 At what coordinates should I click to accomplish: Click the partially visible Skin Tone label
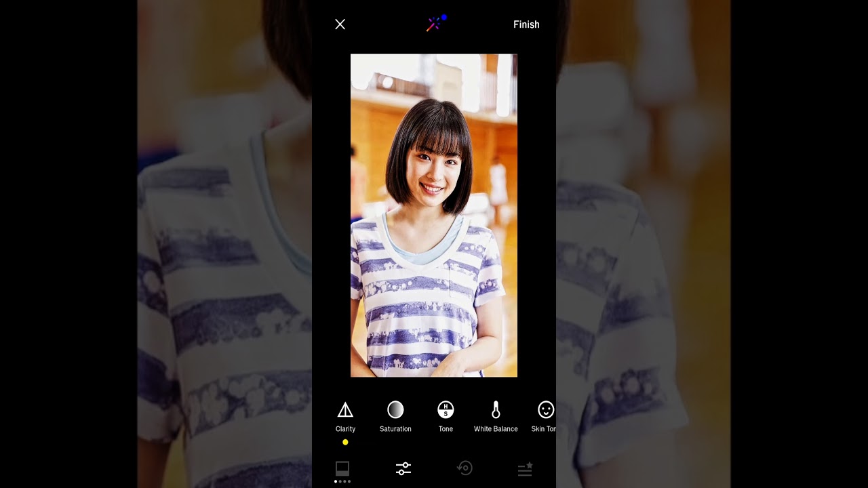544,429
